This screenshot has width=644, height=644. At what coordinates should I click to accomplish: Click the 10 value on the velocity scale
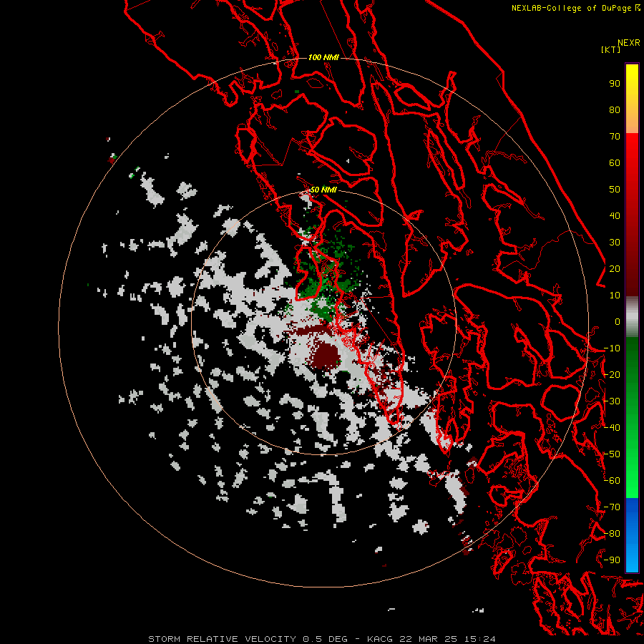[615, 296]
